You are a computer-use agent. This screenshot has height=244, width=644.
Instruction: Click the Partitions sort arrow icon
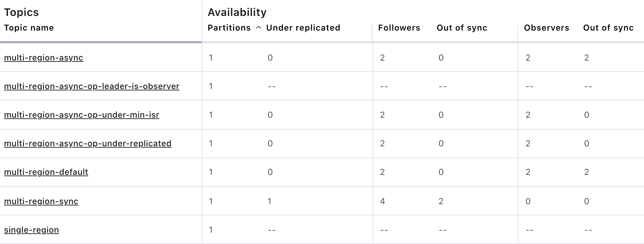[x=259, y=28]
